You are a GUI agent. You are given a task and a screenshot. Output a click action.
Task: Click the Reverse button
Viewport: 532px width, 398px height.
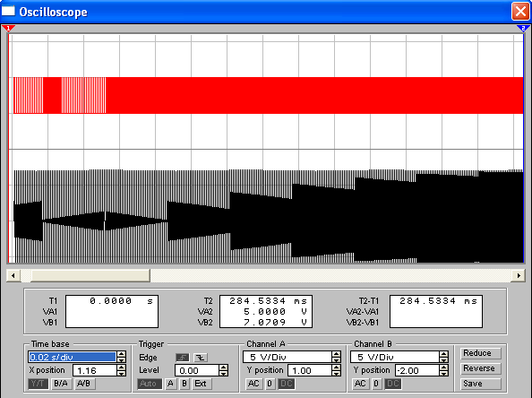click(480, 368)
